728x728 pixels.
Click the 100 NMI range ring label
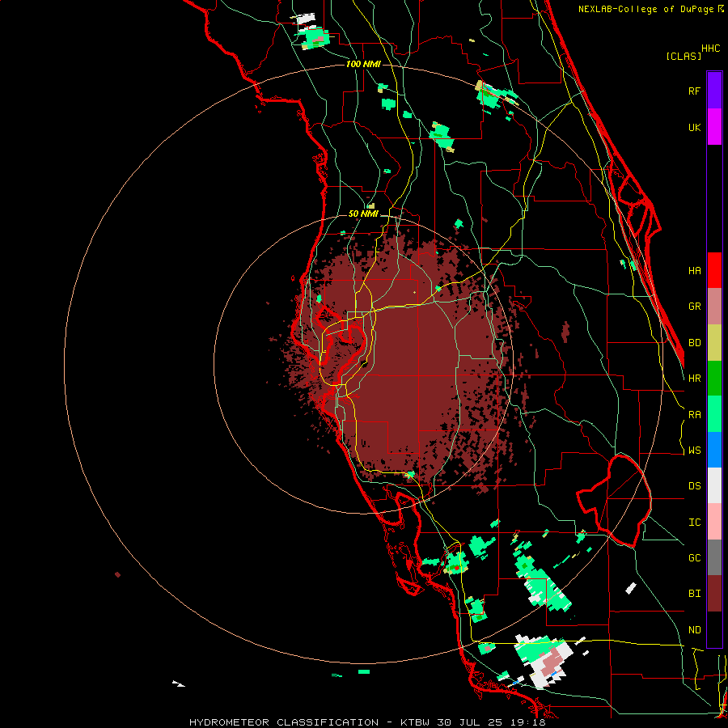tap(363, 64)
